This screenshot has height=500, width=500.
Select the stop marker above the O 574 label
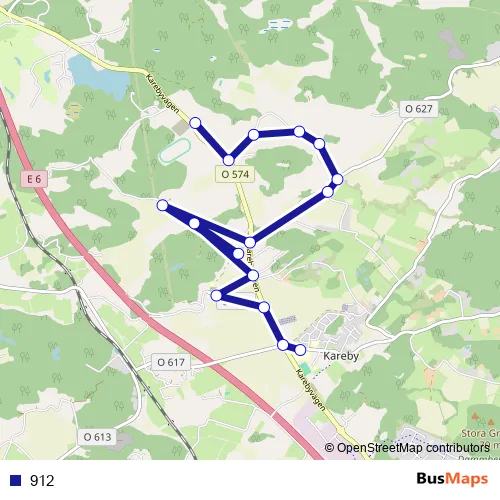pos(228,160)
